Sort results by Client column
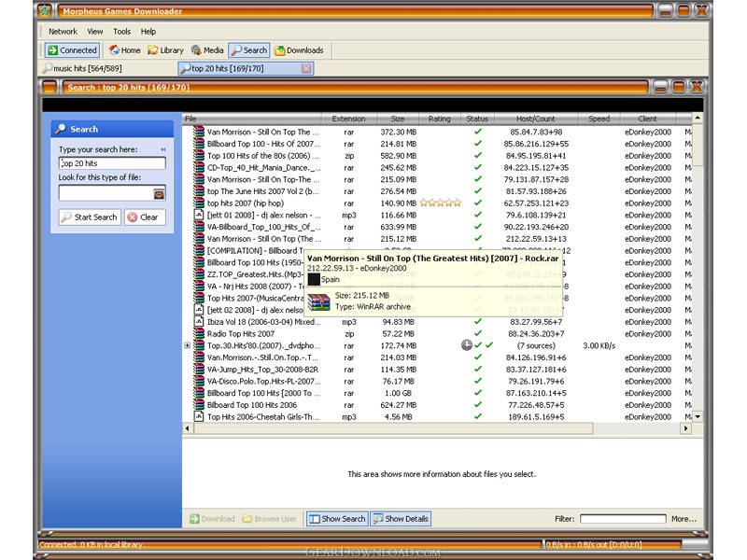This screenshot has width=747, height=560. 647,119
